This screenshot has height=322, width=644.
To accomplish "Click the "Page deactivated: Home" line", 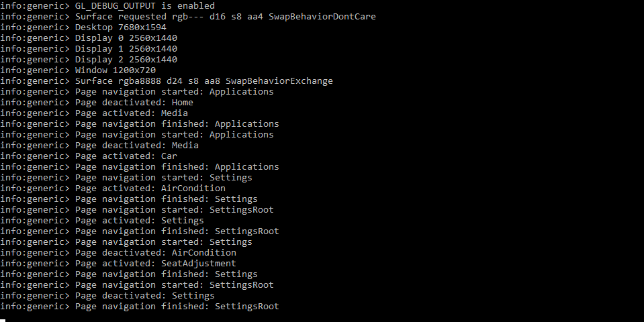I will [134, 102].
